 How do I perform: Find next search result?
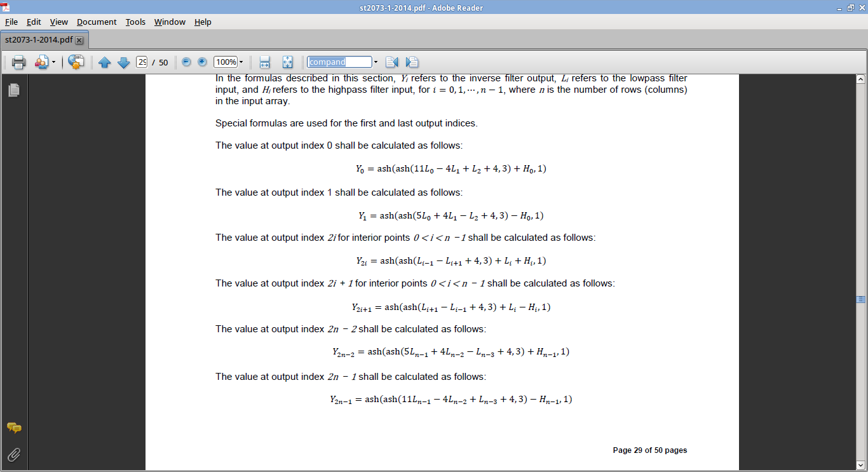pos(412,62)
